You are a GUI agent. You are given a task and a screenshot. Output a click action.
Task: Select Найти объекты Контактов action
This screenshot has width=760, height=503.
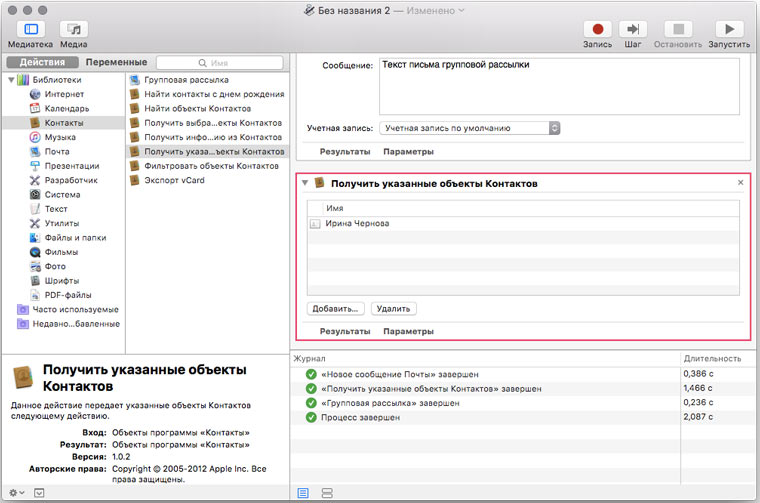(x=197, y=109)
